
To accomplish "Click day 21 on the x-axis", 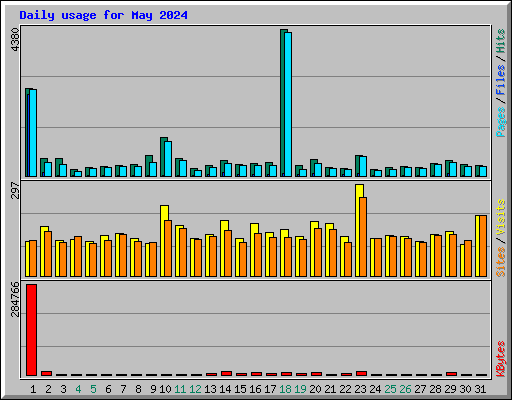I will (330, 389).
